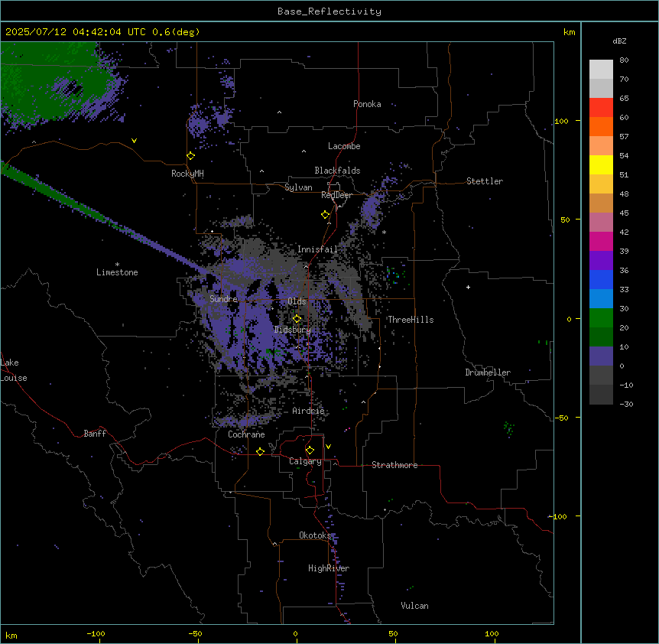The width and height of the screenshot is (659, 644).
Task: Click the ThreeHills town label
Action: [411, 320]
